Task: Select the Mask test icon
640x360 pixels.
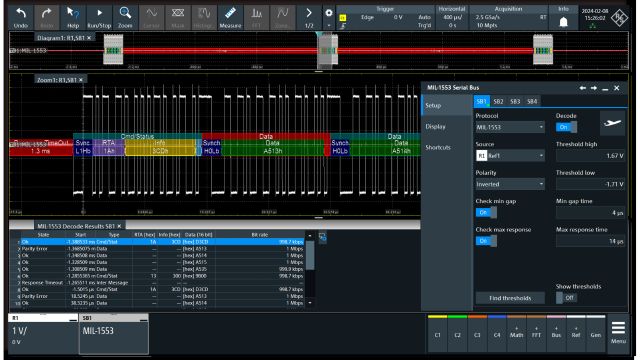Action: 178,18
